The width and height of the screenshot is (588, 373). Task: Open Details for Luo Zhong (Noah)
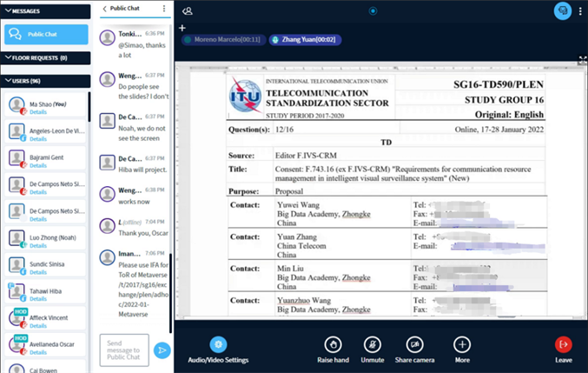pos(38,246)
